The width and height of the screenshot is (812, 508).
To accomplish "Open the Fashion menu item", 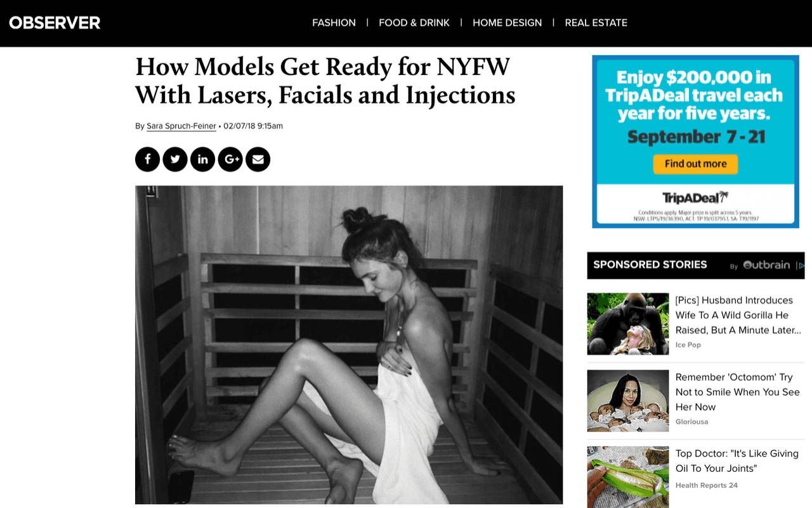I will coord(334,23).
